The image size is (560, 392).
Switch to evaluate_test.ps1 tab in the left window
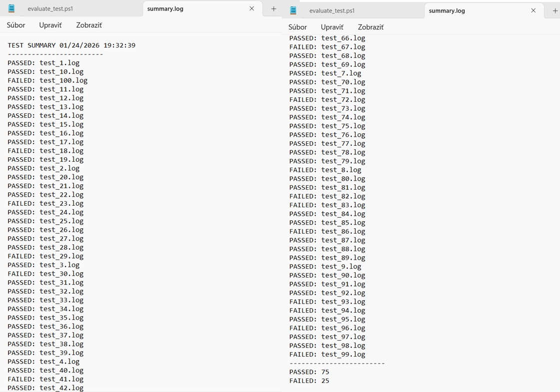(x=50, y=9)
